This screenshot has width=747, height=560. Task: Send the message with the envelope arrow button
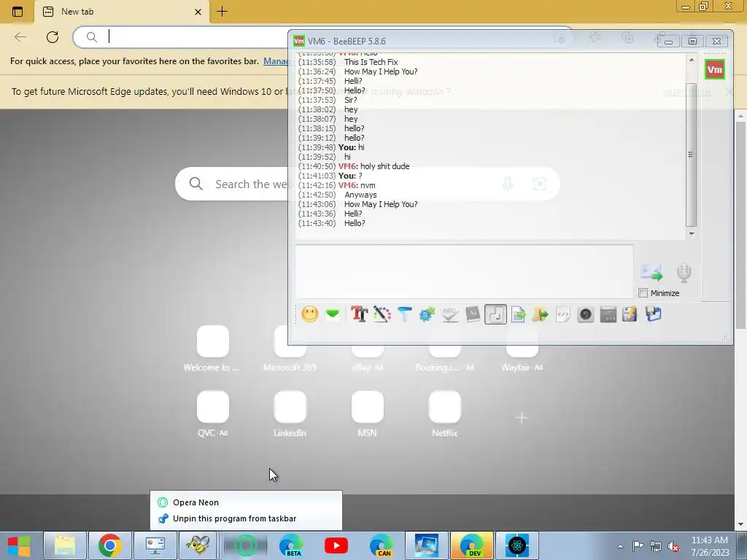tap(651, 273)
